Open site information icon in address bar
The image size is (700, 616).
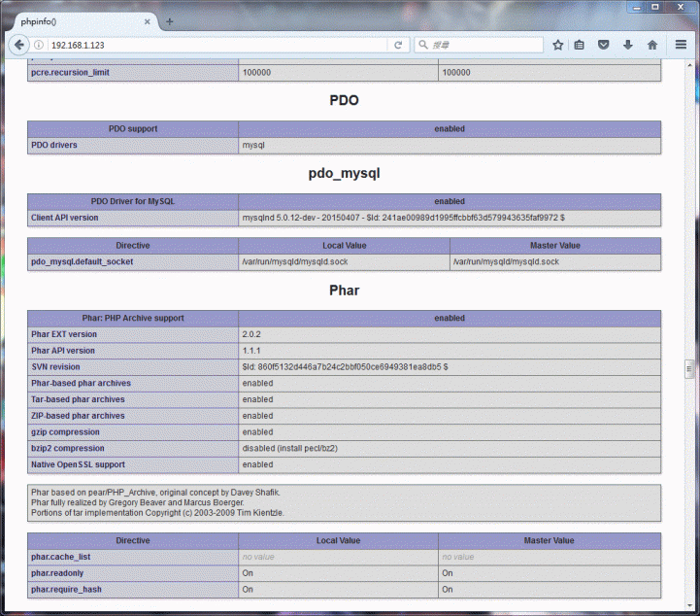coord(39,45)
